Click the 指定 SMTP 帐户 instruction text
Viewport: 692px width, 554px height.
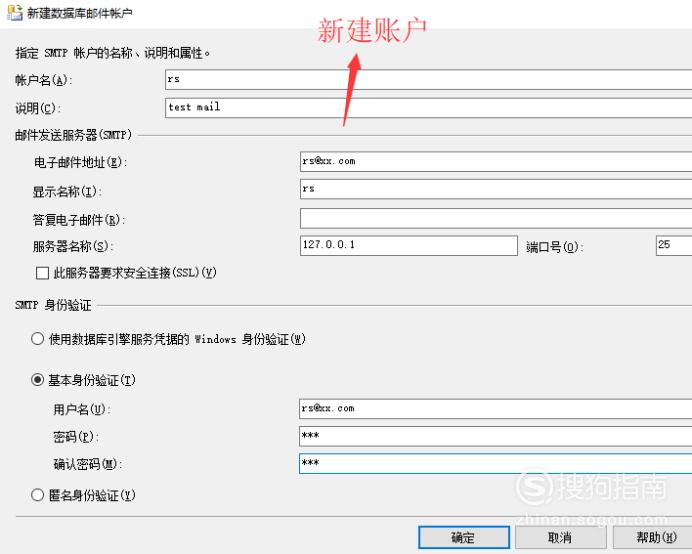coord(113,53)
